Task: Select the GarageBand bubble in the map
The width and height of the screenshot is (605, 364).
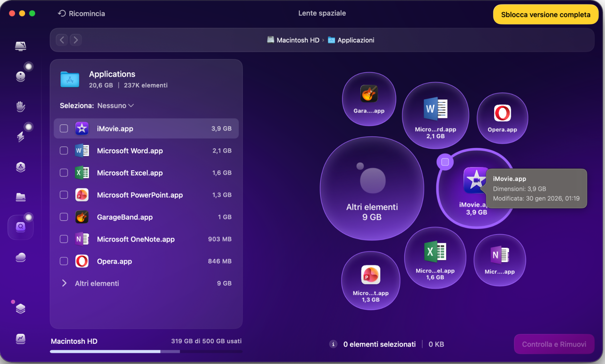Action: (369, 99)
